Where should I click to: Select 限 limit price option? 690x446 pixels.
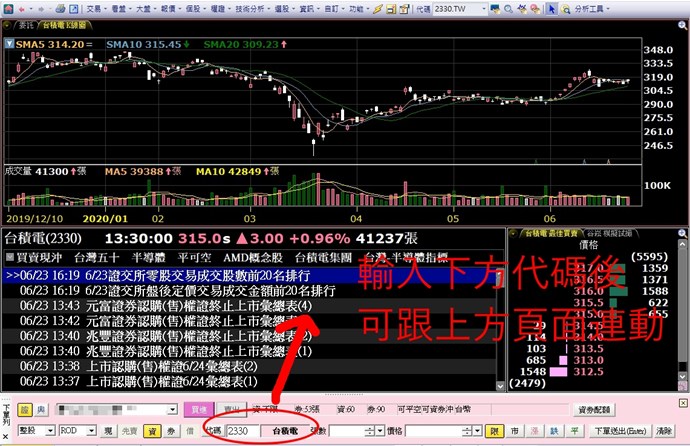click(x=494, y=431)
